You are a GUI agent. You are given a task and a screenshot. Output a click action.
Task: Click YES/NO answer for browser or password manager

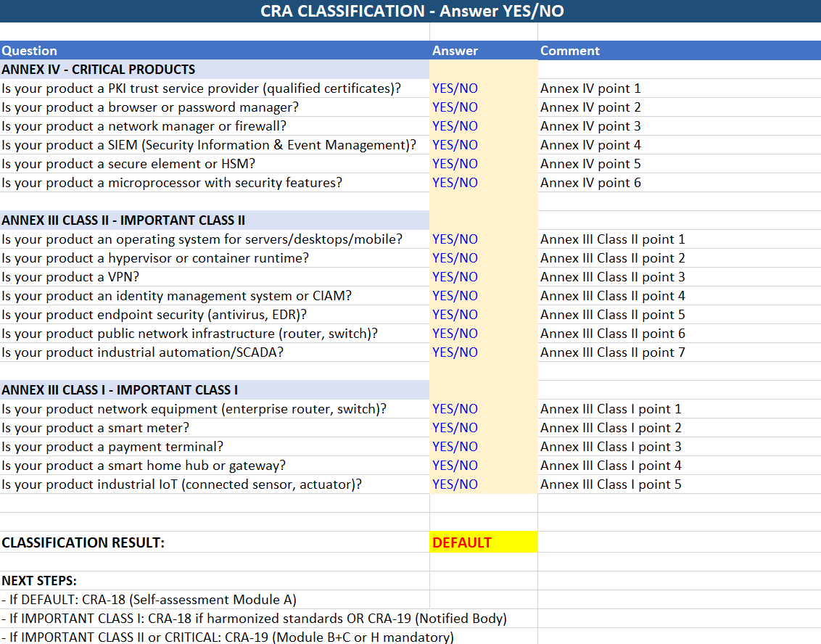[x=455, y=107]
